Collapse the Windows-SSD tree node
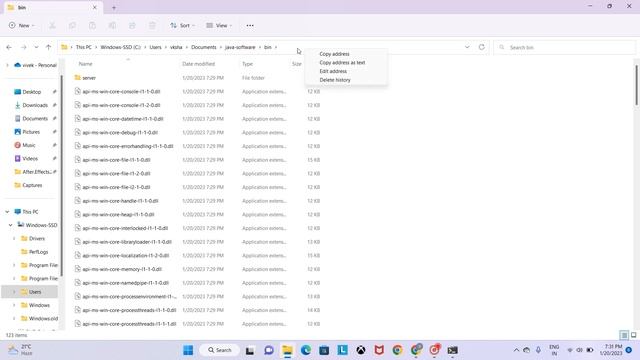This screenshot has width=640, height=360. coord(11,225)
